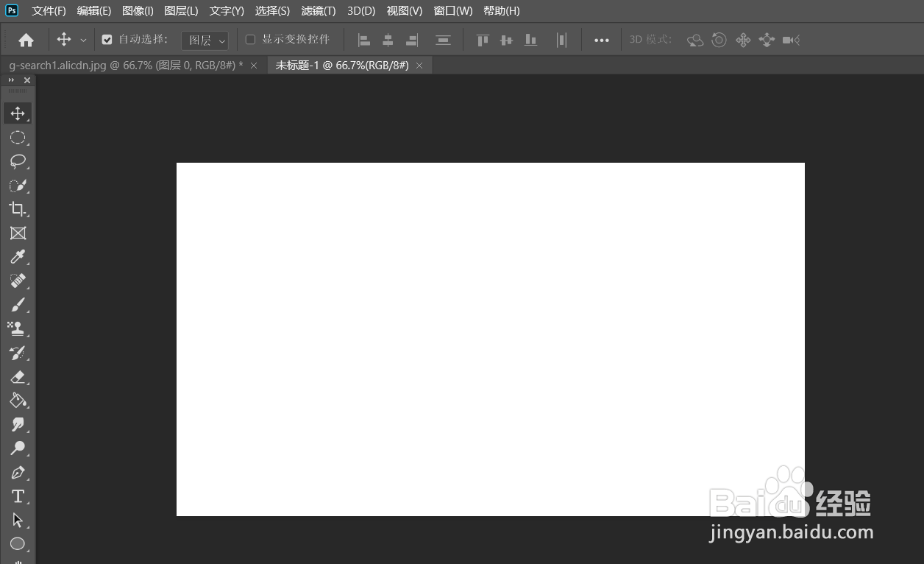This screenshot has width=924, height=564.
Task: Align horizontal centers of layers
Action: 388,40
